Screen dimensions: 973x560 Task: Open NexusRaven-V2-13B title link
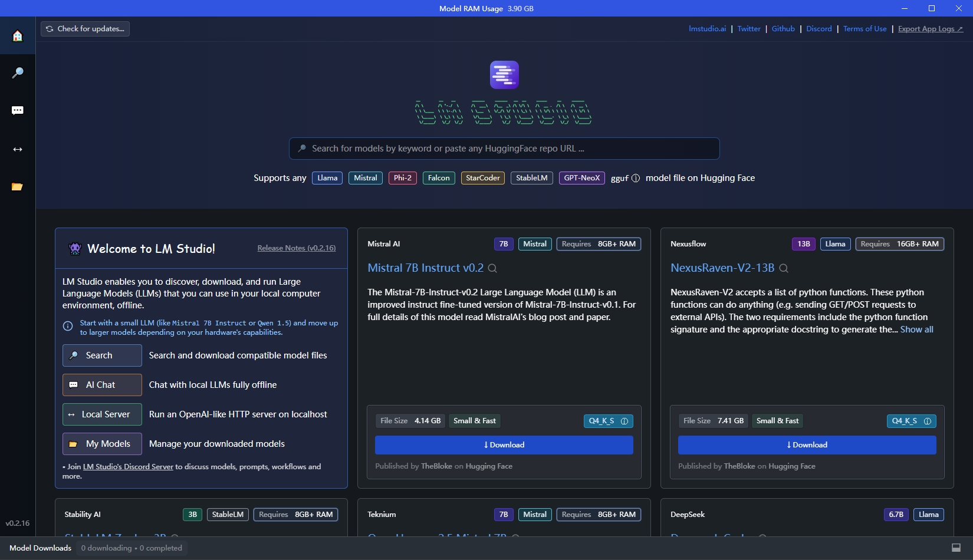(x=722, y=268)
